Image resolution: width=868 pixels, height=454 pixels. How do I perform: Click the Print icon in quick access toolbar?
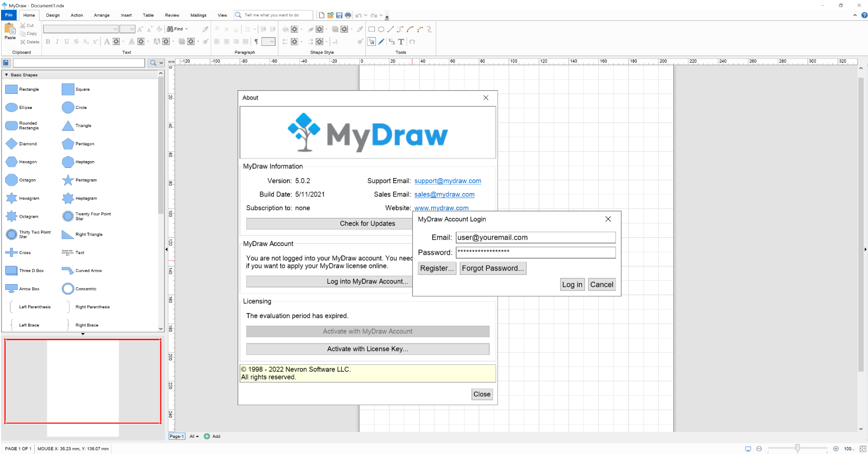[348, 15]
